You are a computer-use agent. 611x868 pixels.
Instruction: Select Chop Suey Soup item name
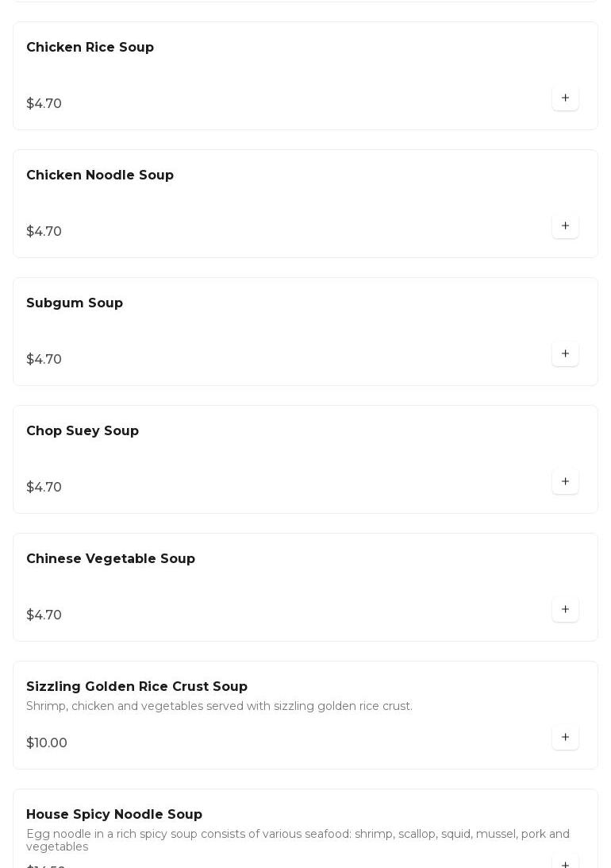pyautogui.click(x=83, y=431)
